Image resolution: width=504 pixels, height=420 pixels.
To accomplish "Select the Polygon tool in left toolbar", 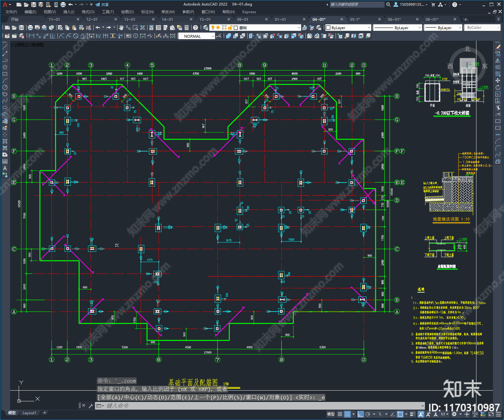I will [x=5, y=67].
